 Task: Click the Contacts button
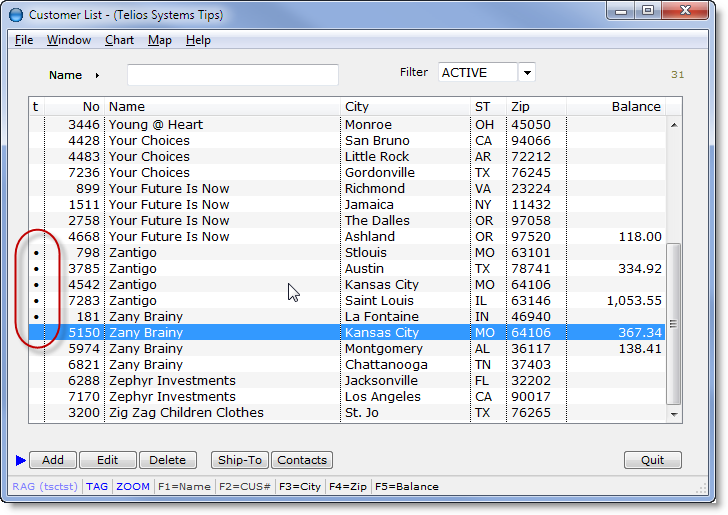click(302, 460)
